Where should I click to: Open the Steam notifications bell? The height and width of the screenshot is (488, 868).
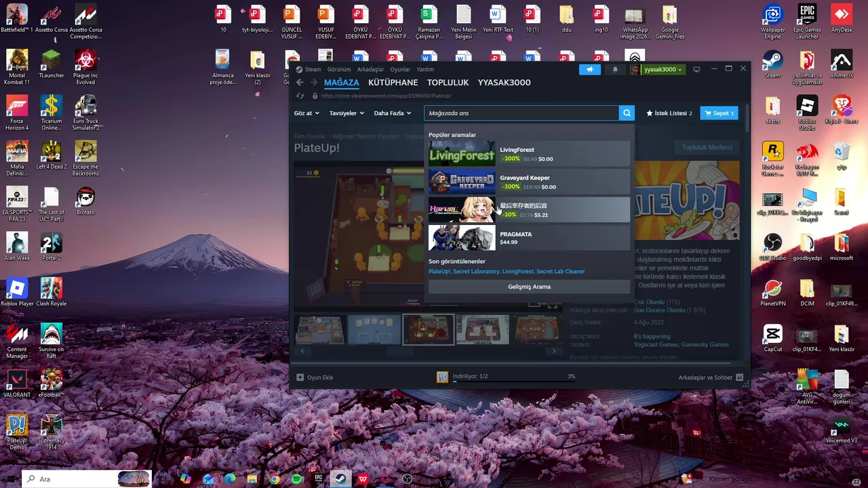(x=616, y=69)
